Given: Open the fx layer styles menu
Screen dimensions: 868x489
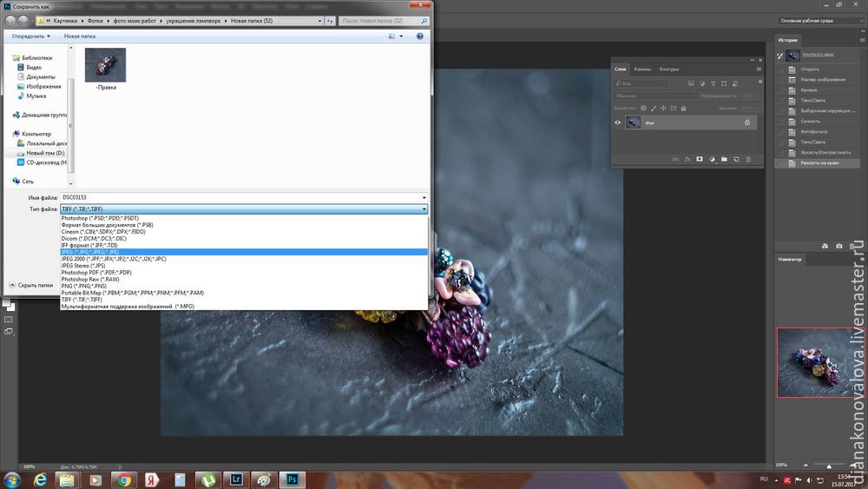Looking at the screenshot, I should click(687, 160).
